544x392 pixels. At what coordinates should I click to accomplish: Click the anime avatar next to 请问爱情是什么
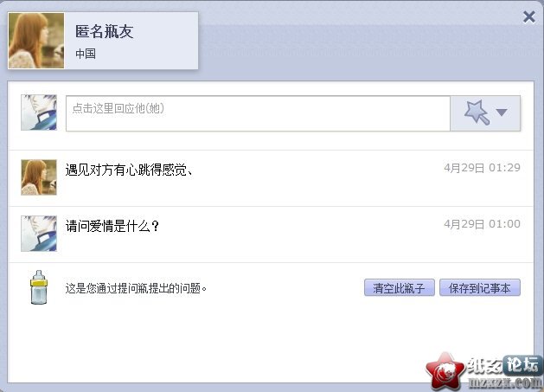[x=39, y=234]
